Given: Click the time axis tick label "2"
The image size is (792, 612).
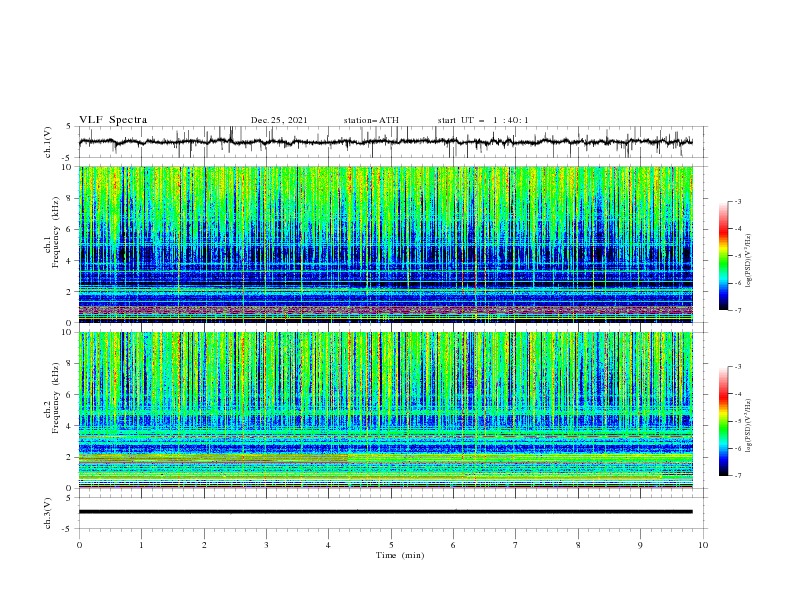Looking at the screenshot, I should (x=204, y=545).
